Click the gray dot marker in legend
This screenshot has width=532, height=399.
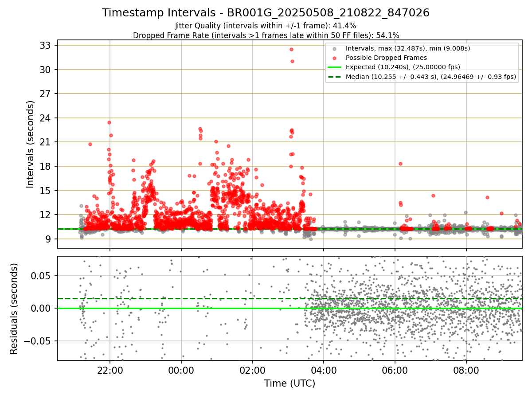point(335,49)
